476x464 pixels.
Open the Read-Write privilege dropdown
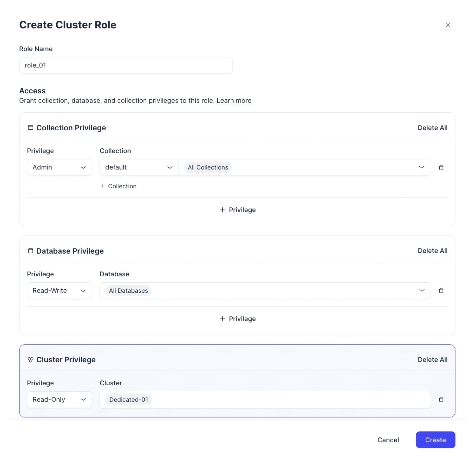click(59, 291)
